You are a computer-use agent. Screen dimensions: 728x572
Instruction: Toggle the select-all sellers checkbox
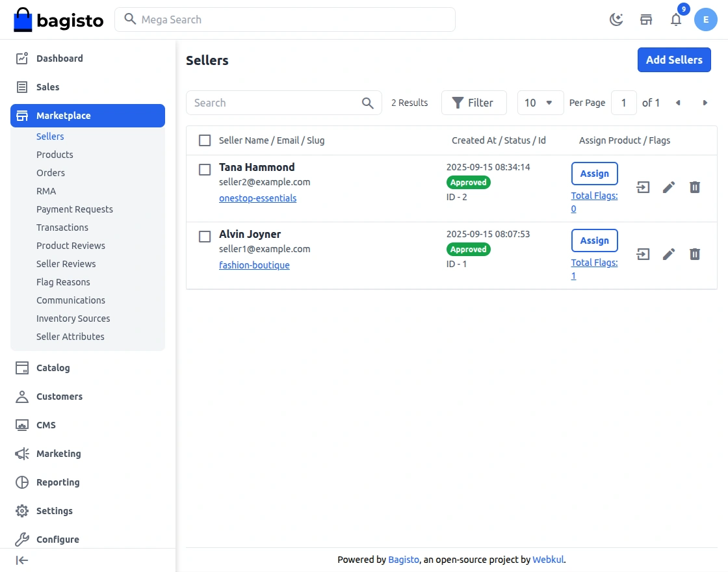pos(205,140)
